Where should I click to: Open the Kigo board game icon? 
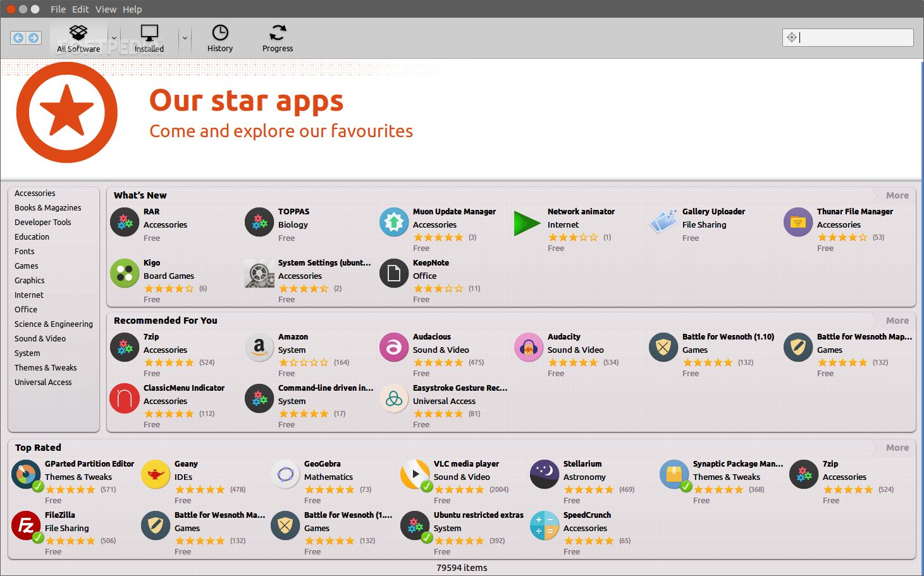[125, 274]
